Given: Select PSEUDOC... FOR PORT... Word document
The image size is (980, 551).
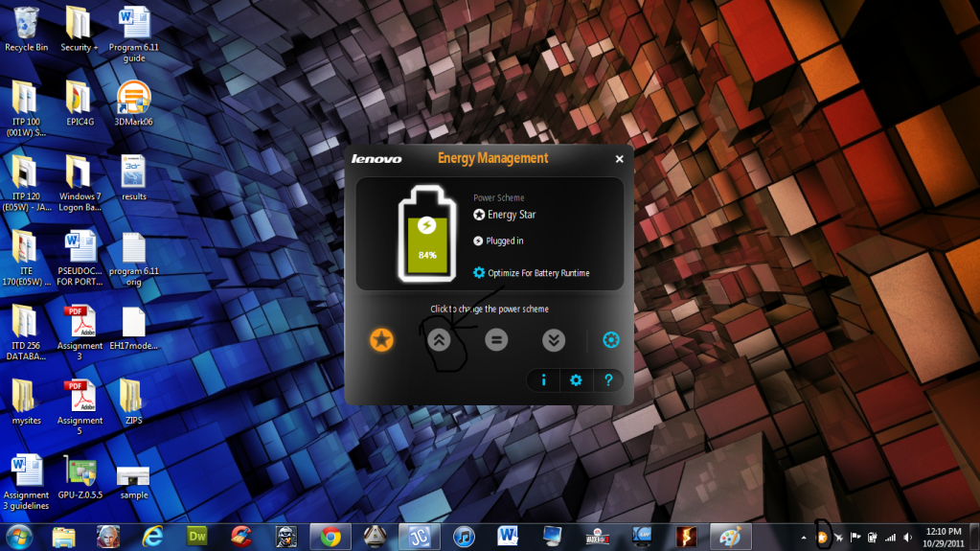Looking at the screenshot, I should [80, 258].
